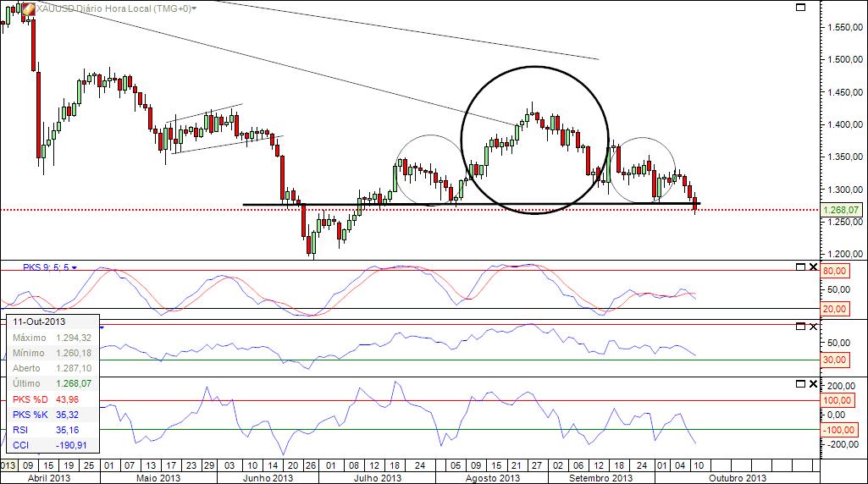Click the XAUUSD chart symbol icon
The image size is (868, 484).
[x=28, y=8]
